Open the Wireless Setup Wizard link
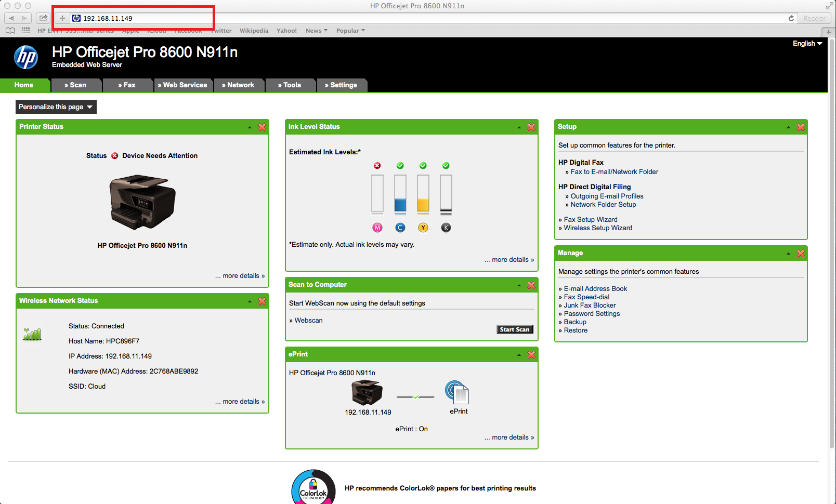Image resolution: width=836 pixels, height=504 pixels. (x=598, y=228)
